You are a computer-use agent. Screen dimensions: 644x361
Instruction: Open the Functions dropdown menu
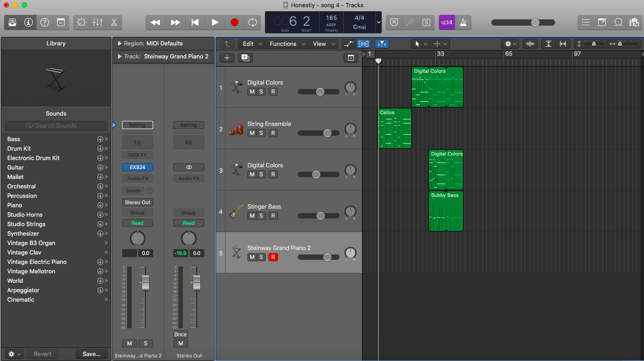287,44
